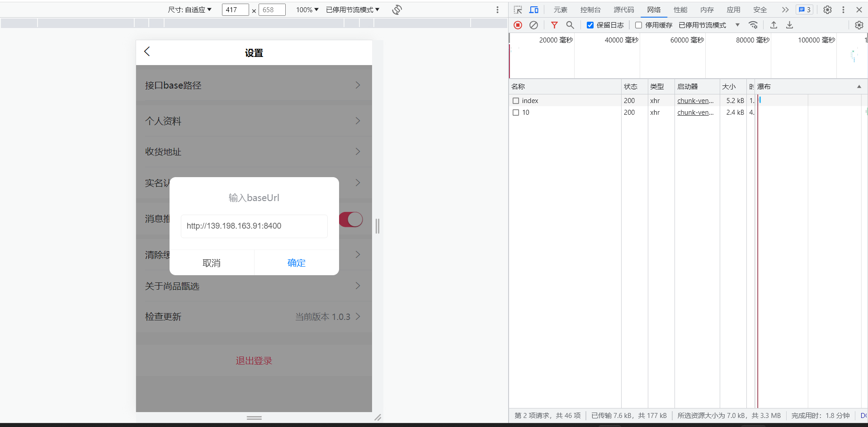Screen dimensions: 868x427
Task: Open search in network panel
Action: pos(570,25)
